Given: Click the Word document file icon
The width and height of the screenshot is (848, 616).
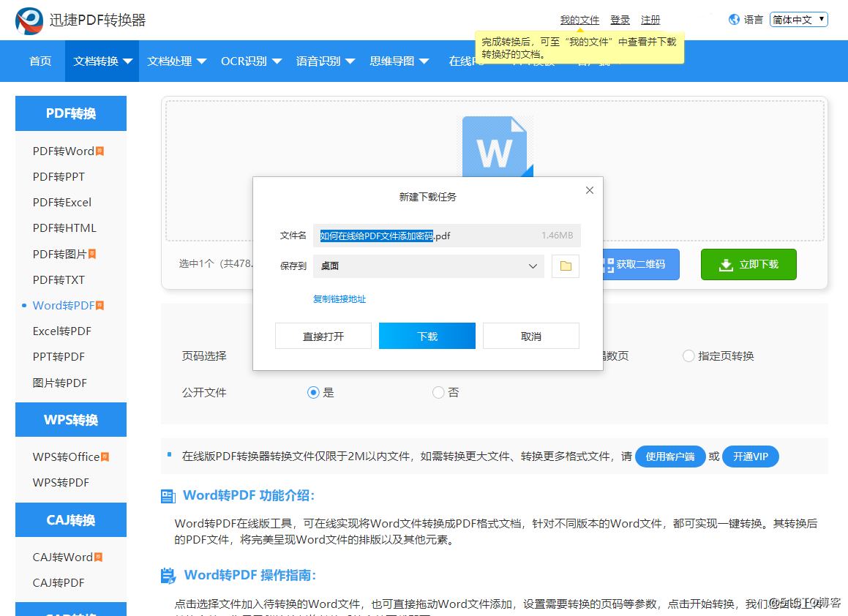Looking at the screenshot, I should (497, 146).
